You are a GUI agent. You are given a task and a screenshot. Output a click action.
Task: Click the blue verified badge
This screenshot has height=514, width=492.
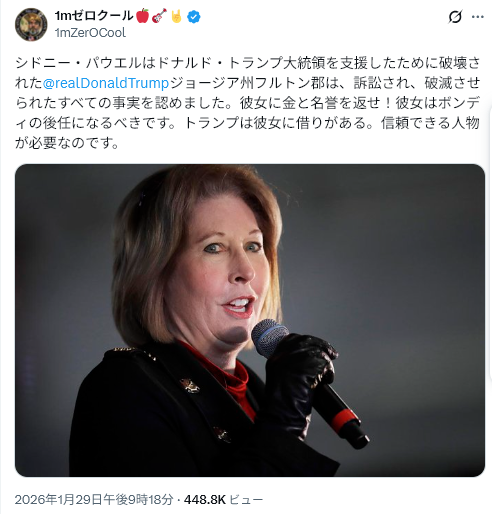pyautogui.click(x=194, y=16)
